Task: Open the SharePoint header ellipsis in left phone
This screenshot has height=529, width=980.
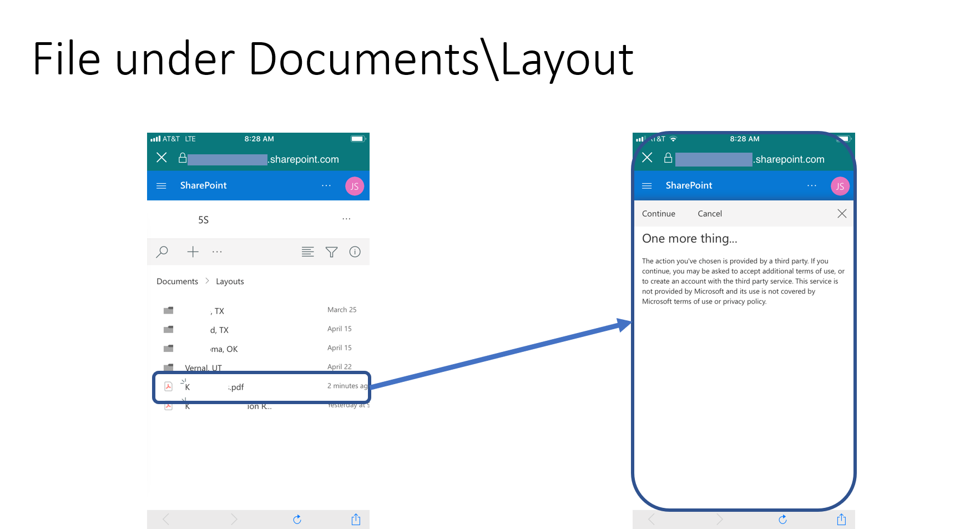Action: tap(326, 185)
